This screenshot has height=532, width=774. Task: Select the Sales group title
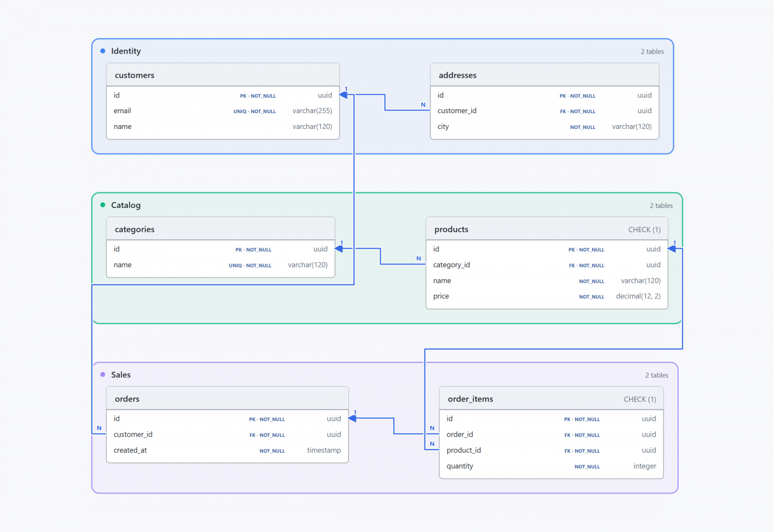(121, 375)
